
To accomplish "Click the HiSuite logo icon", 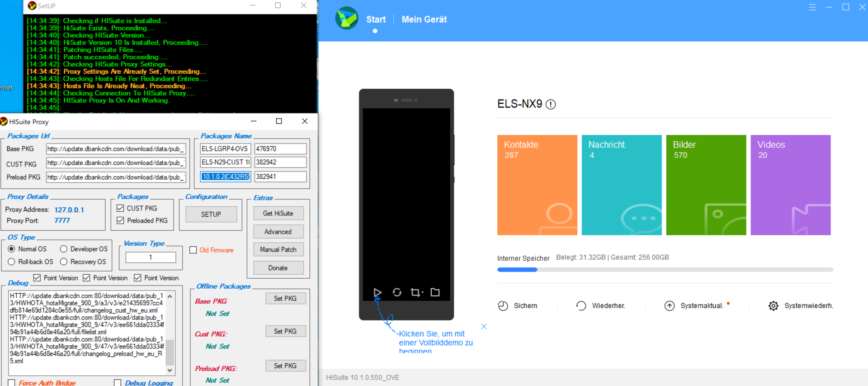I will pos(347,19).
